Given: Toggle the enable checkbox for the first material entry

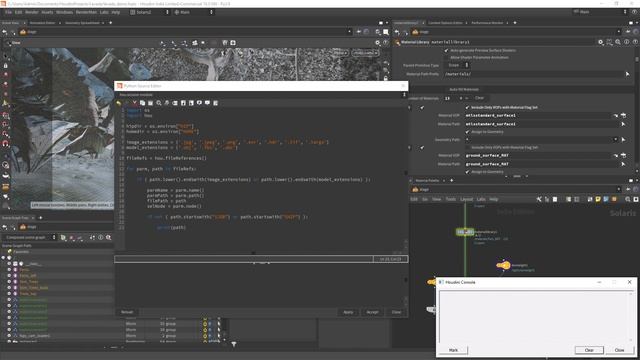Looking at the screenshot, I should click(422, 107).
